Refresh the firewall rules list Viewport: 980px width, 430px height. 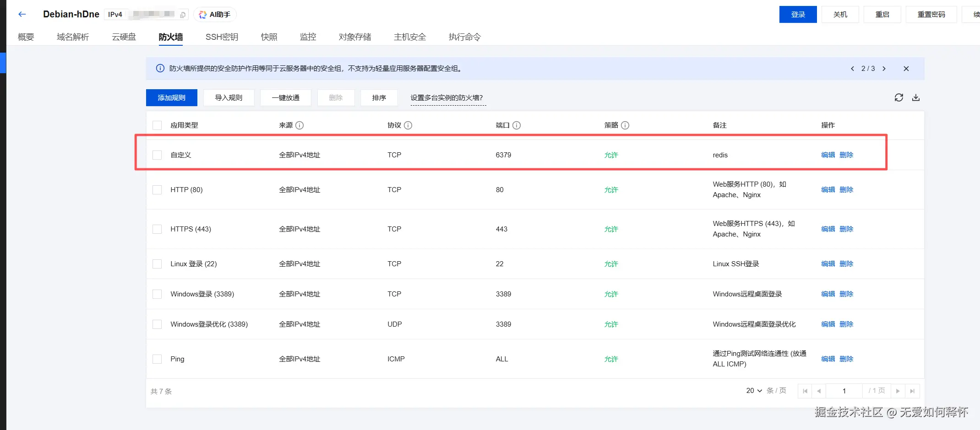point(898,97)
